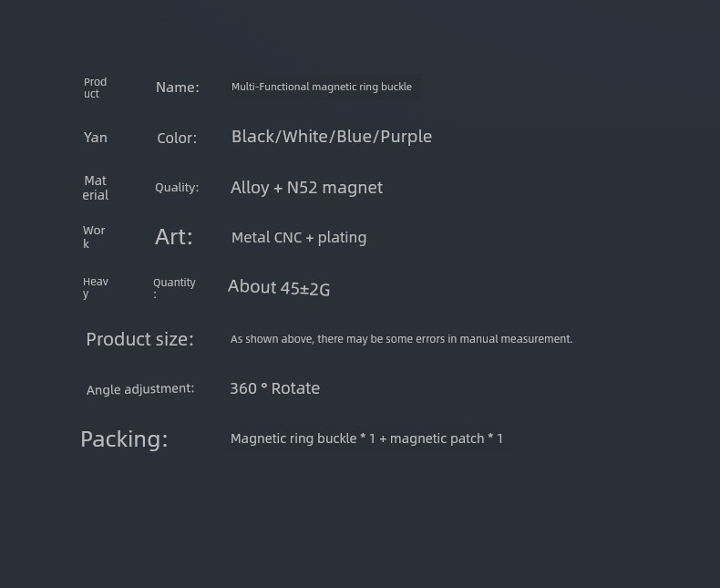This screenshot has height=588, width=720.
Task: Click the 'Alloy + N52 magnet' value
Action: [306, 188]
